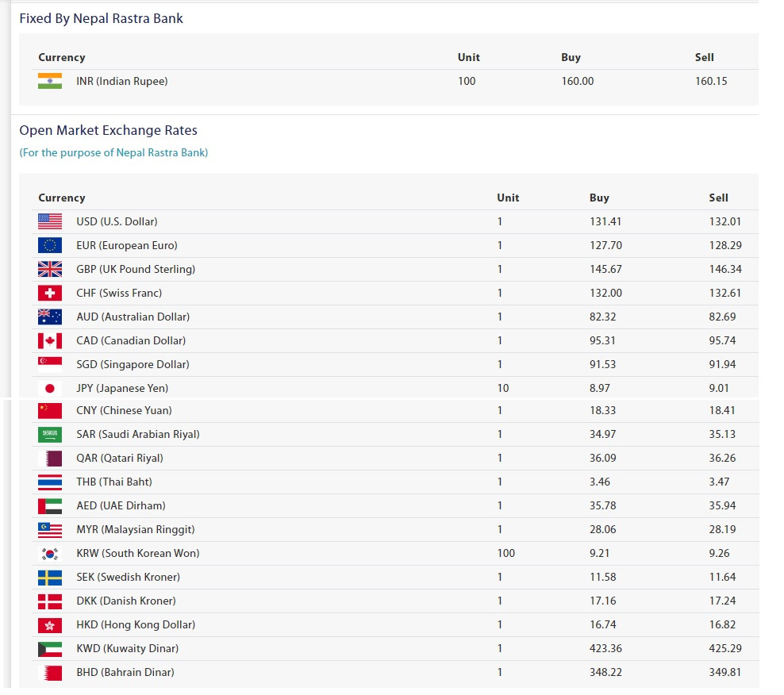Click the United States flag icon

[50, 221]
